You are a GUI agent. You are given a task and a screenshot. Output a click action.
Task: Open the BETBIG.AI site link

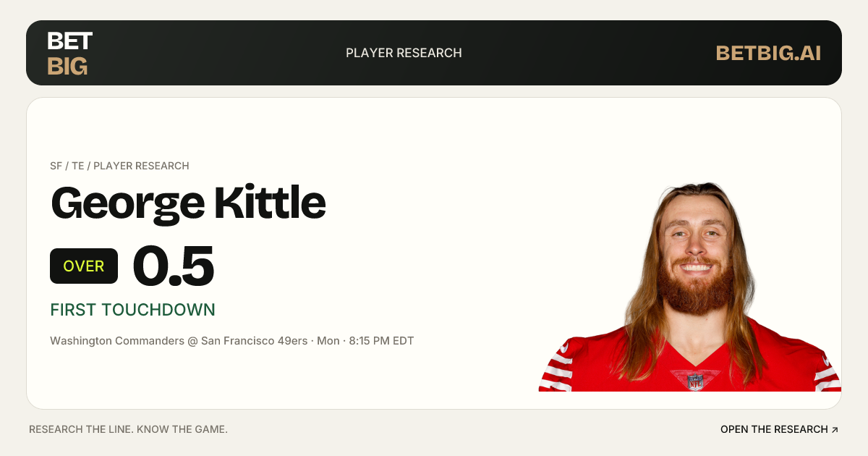click(x=768, y=53)
